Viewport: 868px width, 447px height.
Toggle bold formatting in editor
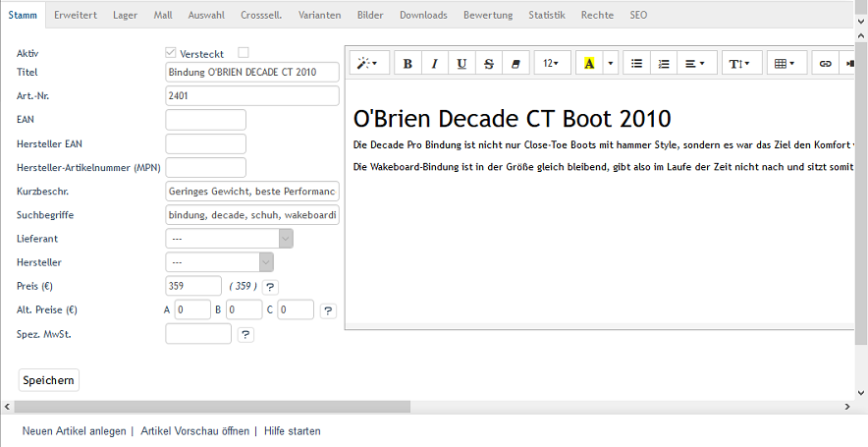point(407,63)
